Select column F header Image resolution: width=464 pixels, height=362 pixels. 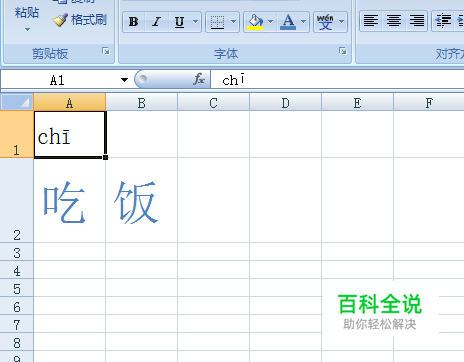[x=429, y=103]
